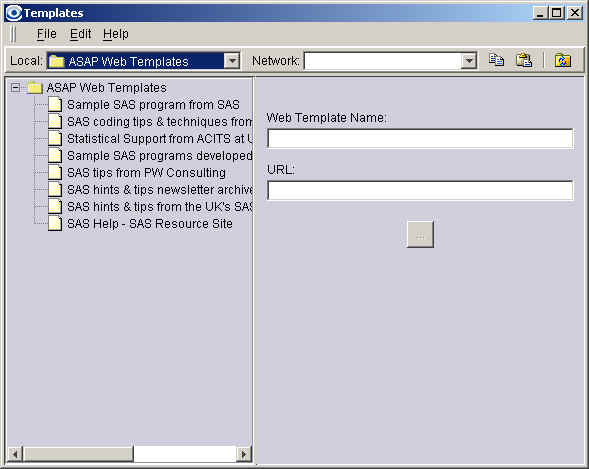Minimize the Templates window

point(540,13)
